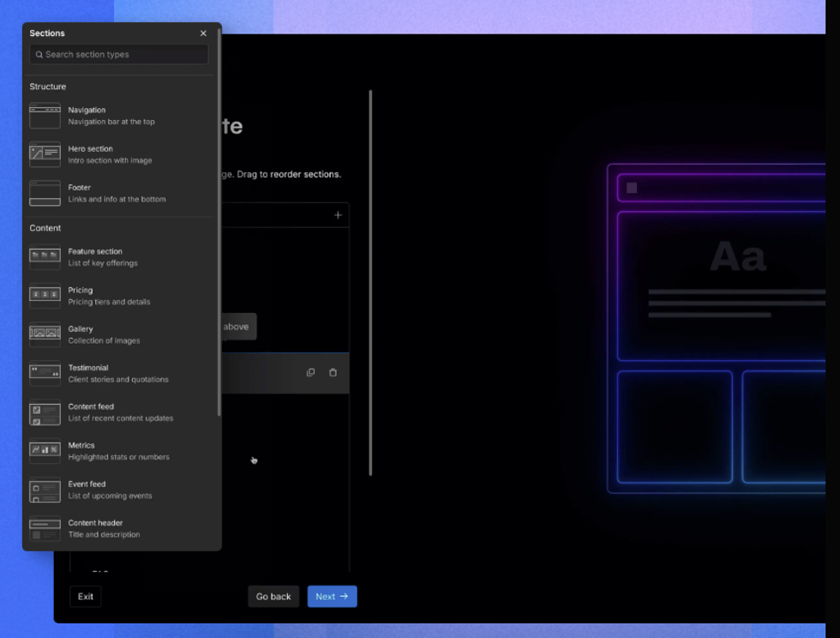Viewport: 840px width, 638px height.
Task: Close the Sections panel
Action: point(203,33)
